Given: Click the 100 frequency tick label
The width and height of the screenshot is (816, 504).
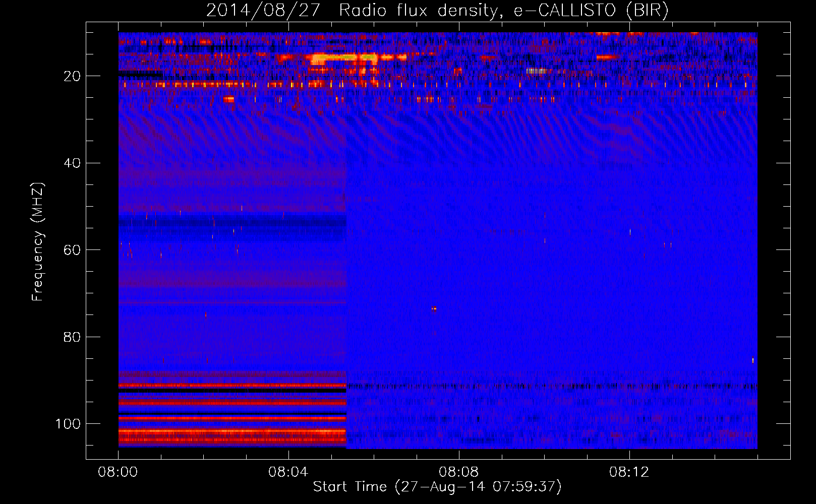Looking at the screenshot, I should point(69,424).
